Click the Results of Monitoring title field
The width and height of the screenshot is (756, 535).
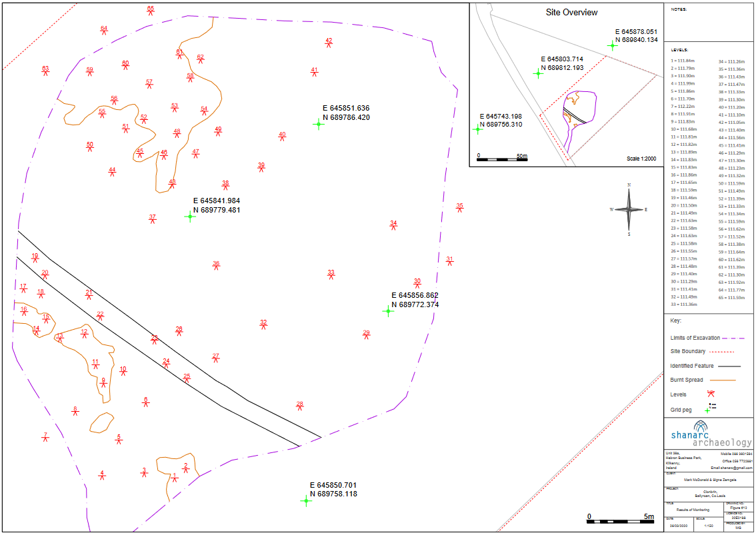[689, 510]
